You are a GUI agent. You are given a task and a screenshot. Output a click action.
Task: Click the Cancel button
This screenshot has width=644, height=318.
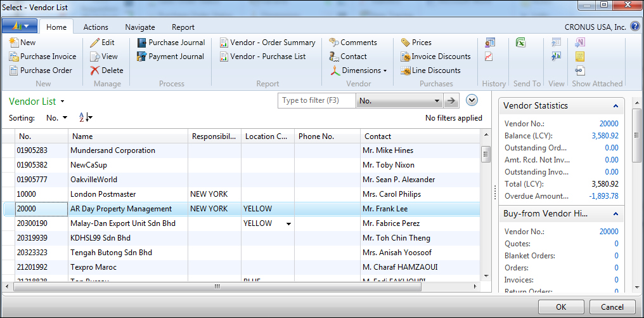click(x=612, y=307)
